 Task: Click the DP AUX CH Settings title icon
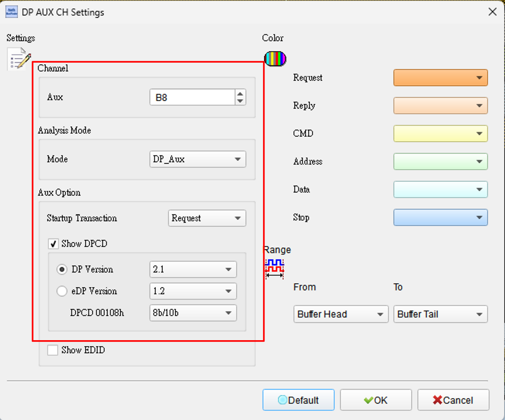click(11, 12)
